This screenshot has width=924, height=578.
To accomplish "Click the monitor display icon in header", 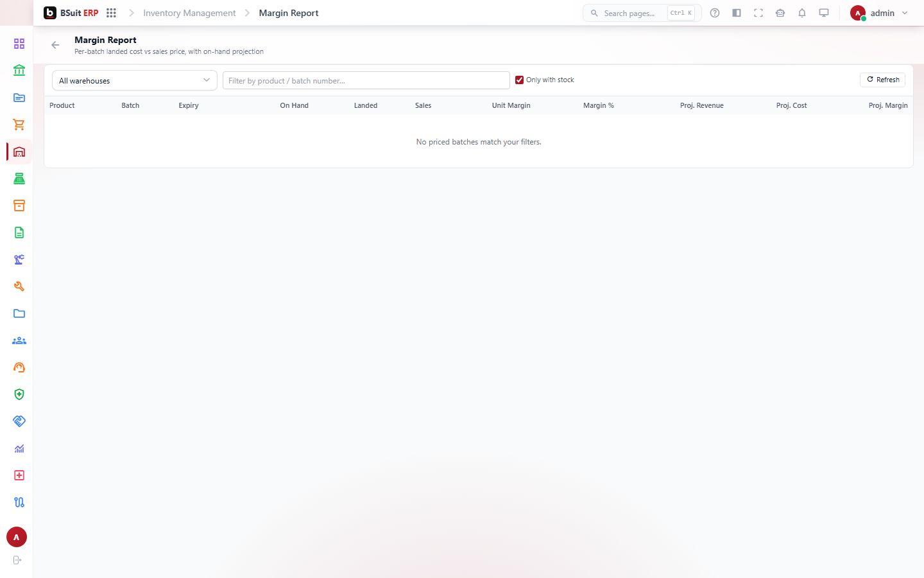I will pos(824,13).
